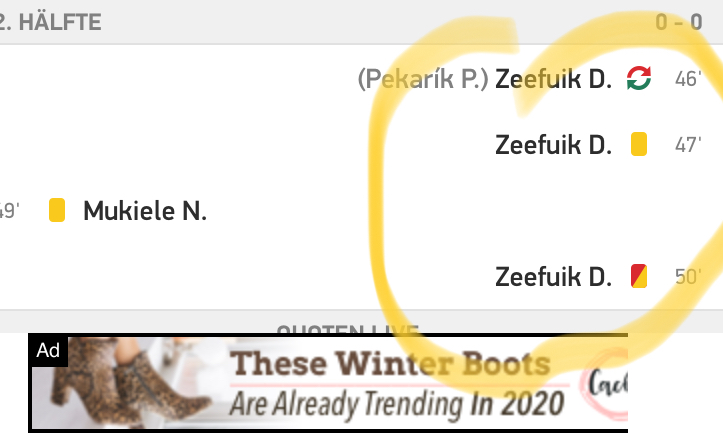
Task: Click the 49' minute marker on the left
Action: pyautogui.click(x=9, y=211)
